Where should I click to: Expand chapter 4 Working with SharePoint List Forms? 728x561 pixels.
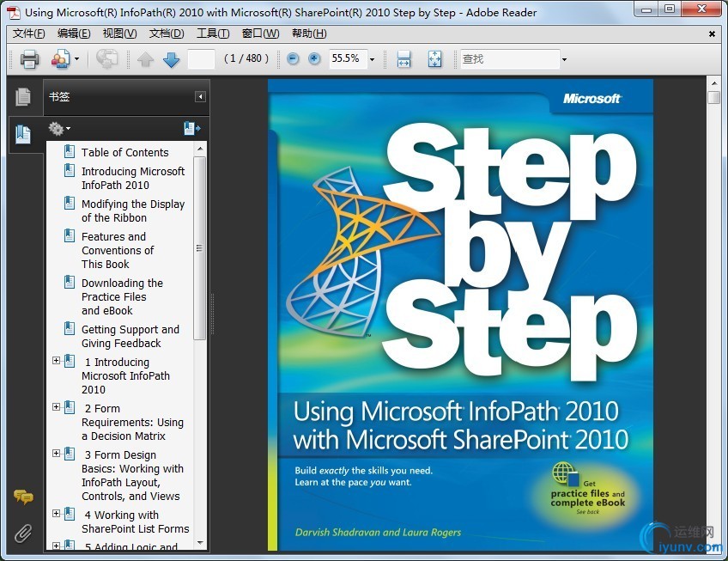tap(56, 514)
